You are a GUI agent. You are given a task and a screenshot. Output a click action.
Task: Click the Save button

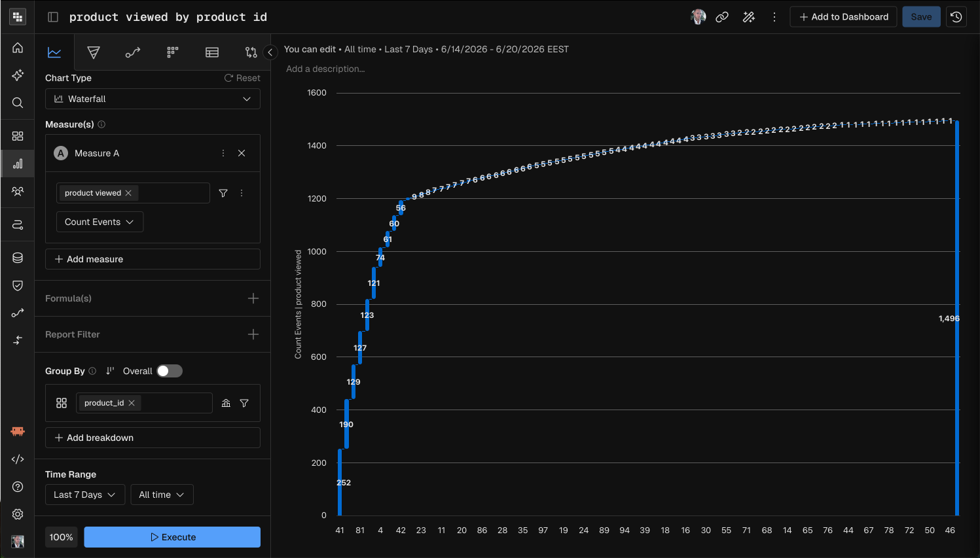tap(921, 17)
